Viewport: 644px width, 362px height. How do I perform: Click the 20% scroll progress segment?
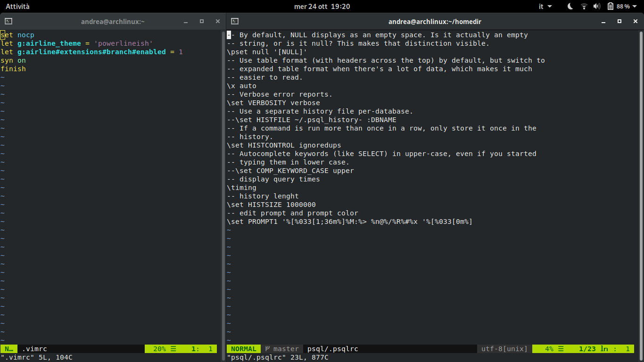click(x=160, y=349)
